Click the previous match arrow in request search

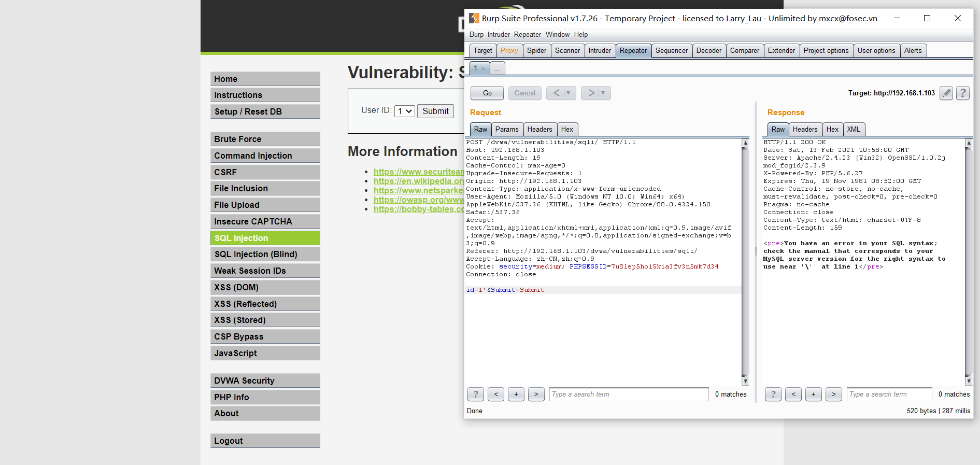pyautogui.click(x=495, y=394)
